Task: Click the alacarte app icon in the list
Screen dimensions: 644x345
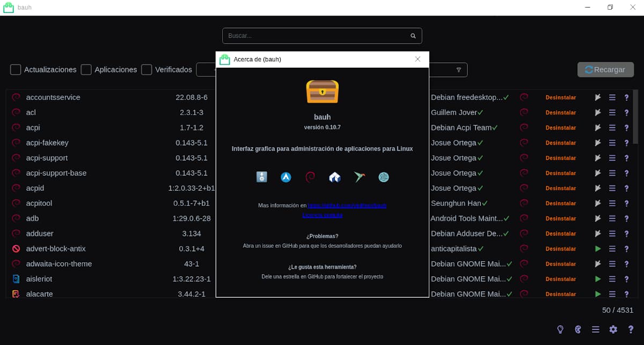Action: click(x=16, y=294)
